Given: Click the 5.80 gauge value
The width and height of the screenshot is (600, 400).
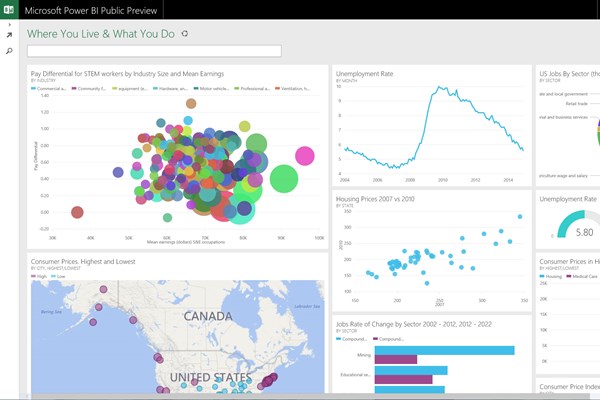Looking at the screenshot, I should click(584, 232).
